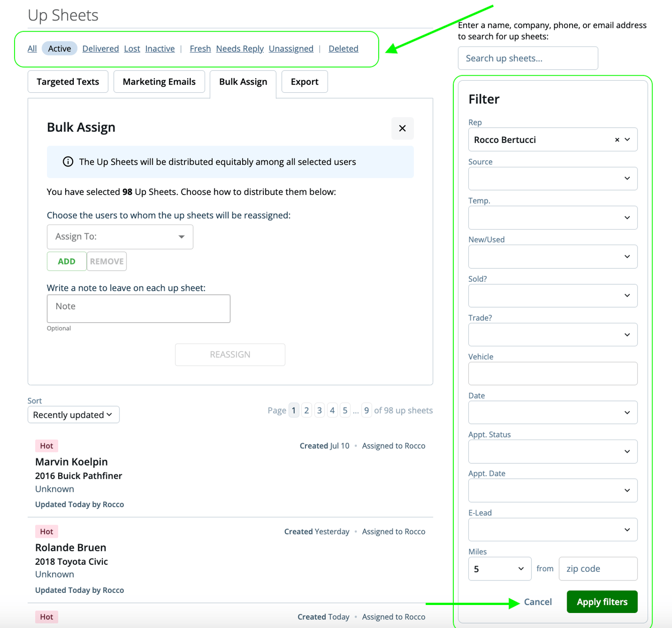Click Cancel in the filter panel
This screenshot has width=672, height=628.
click(537, 601)
